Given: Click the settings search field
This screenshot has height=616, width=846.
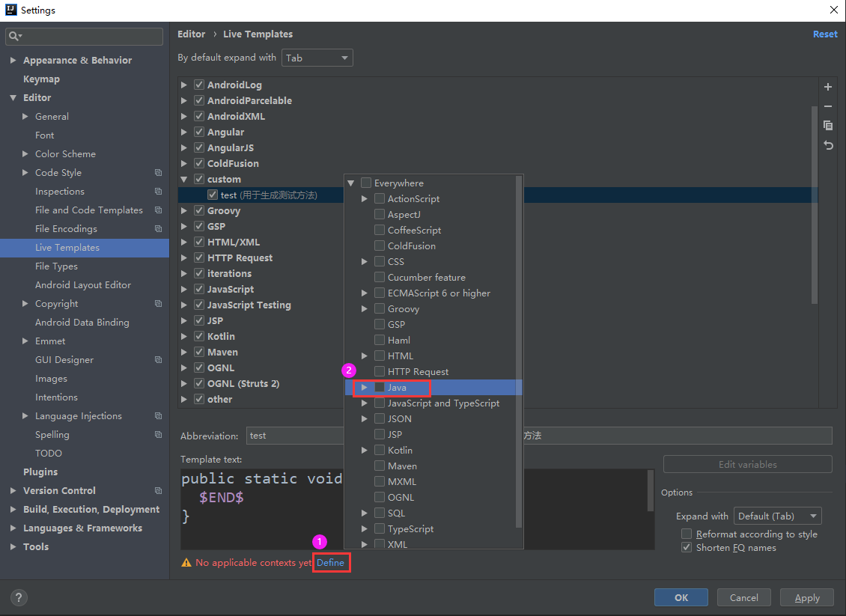Looking at the screenshot, I should [84, 36].
